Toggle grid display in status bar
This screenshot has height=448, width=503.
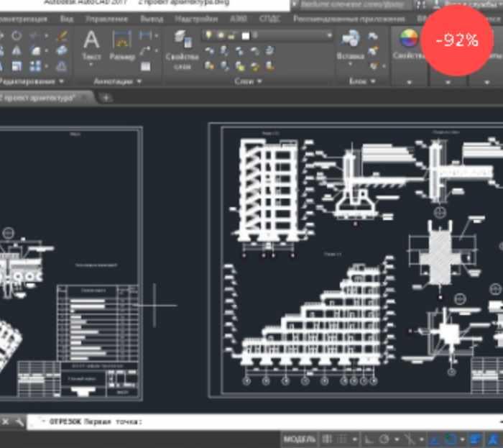point(327,439)
